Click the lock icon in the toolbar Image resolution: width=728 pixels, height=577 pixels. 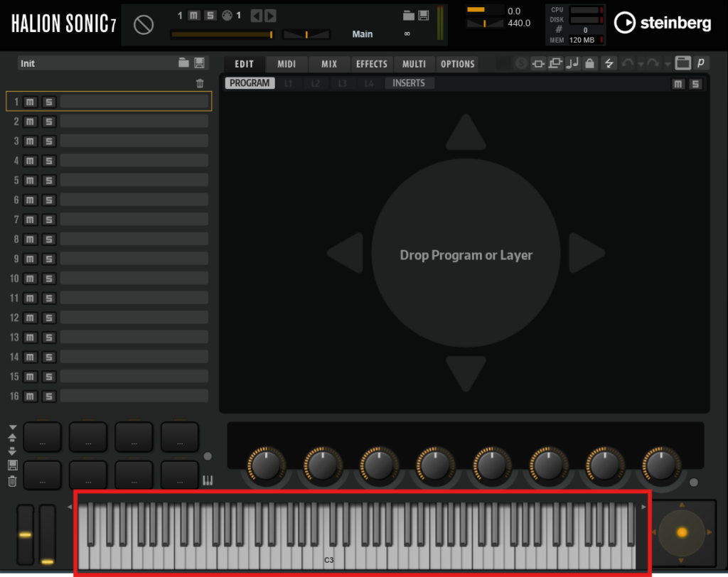tap(589, 64)
